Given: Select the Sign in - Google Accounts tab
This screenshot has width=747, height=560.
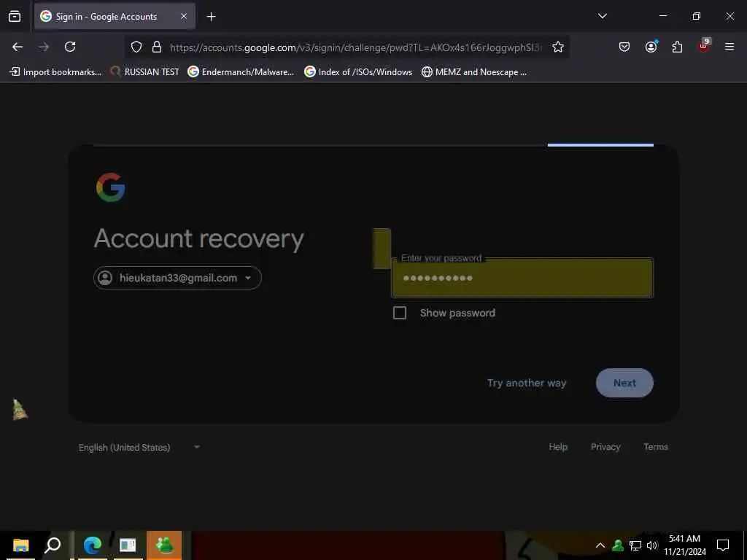Looking at the screenshot, I should click(115, 16).
